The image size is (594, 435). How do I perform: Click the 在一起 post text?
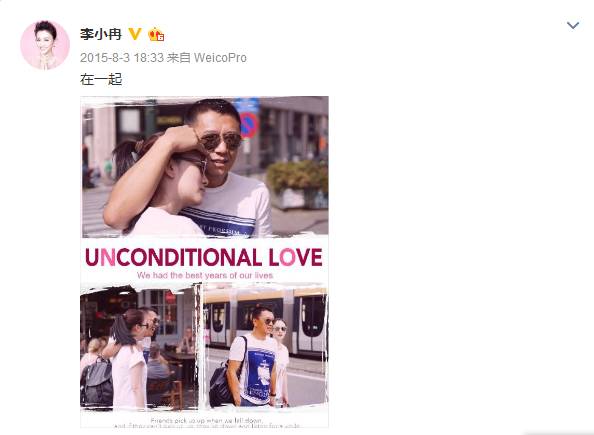click(101, 80)
